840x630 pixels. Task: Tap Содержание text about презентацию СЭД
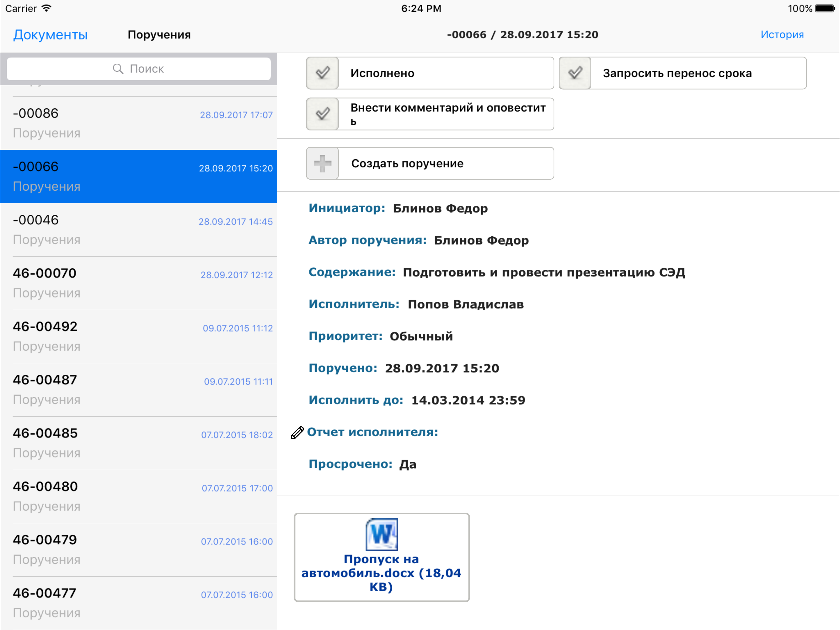pyautogui.click(x=544, y=273)
